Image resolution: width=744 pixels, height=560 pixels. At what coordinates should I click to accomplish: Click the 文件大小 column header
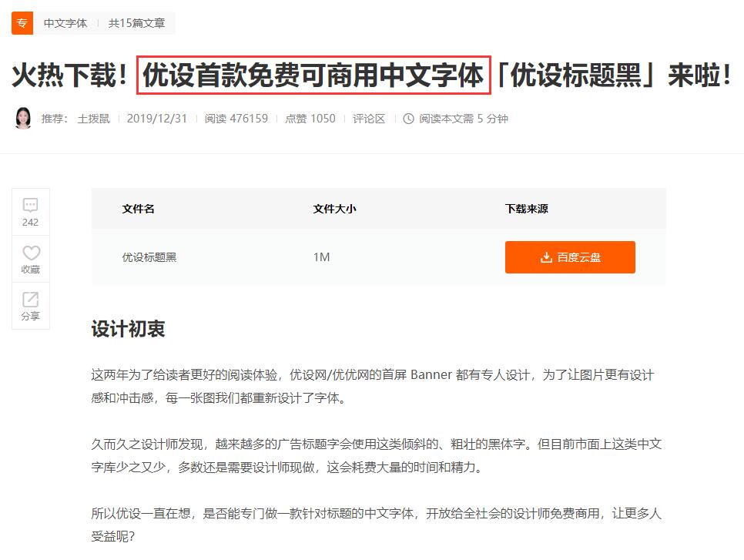point(334,209)
